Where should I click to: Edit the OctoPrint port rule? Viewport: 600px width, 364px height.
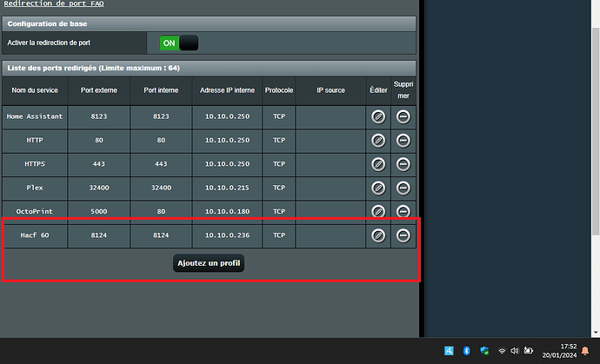[378, 211]
